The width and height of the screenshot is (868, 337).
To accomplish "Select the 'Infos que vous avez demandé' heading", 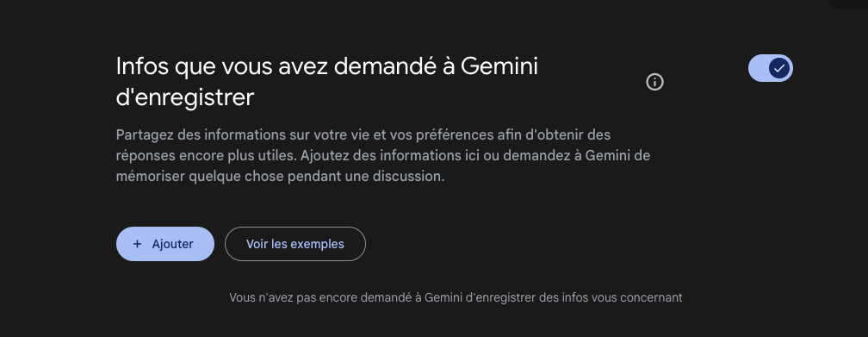I will [326, 82].
